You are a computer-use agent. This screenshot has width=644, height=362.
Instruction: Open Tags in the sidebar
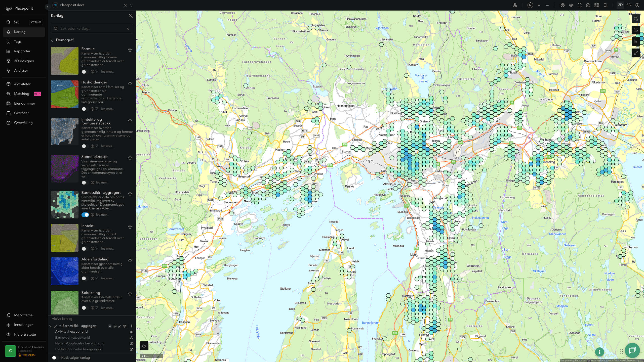24,41
